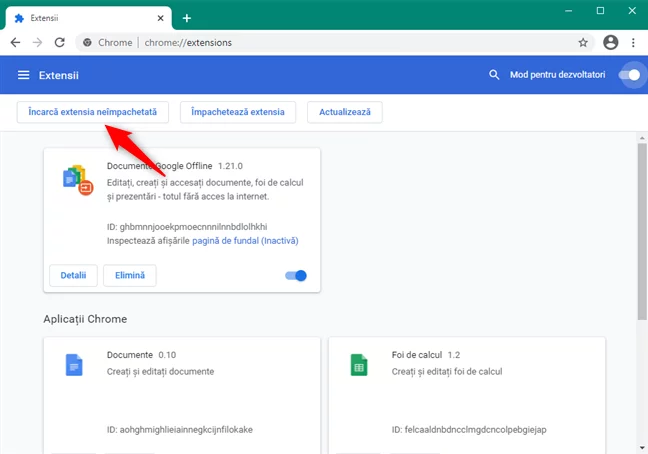This screenshot has height=454, width=648.
Task: Click the Aplicații Chrome section heading
Action: point(85,319)
